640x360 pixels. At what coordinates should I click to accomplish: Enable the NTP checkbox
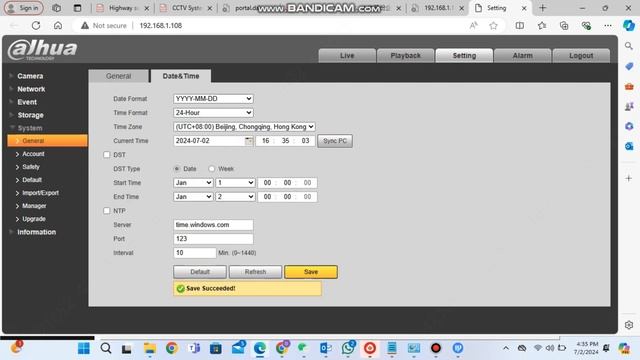(107, 211)
